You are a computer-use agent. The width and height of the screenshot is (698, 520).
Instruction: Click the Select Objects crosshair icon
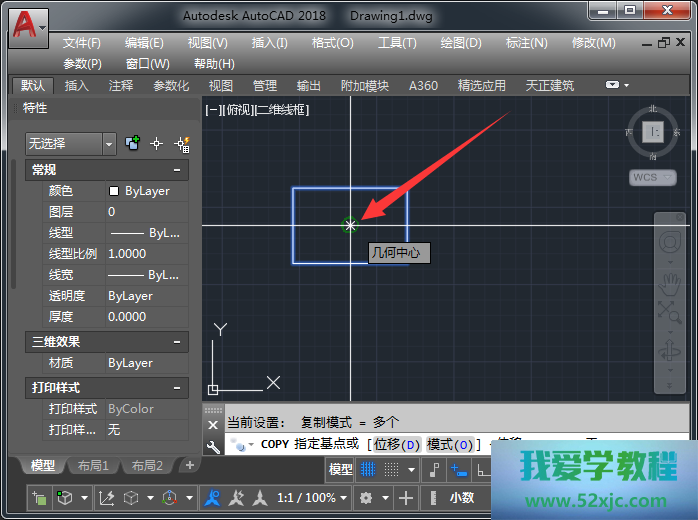tap(156, 144)
